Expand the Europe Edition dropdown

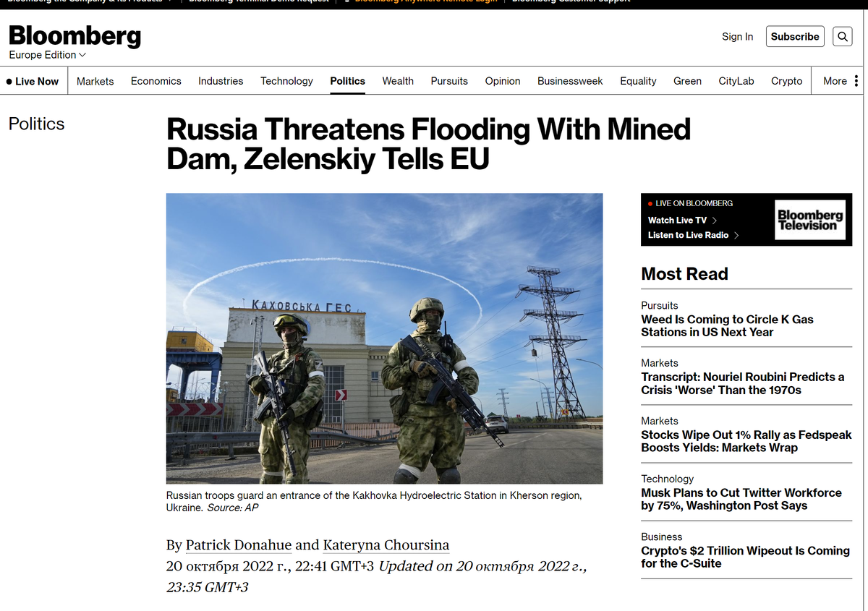point(48,55)
